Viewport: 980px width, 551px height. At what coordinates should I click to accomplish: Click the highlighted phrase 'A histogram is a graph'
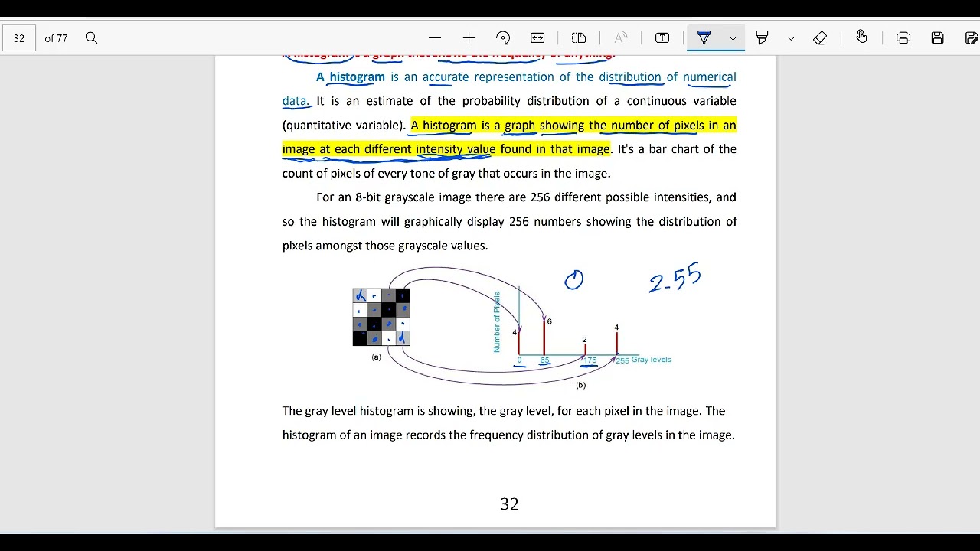pos(473,126)
